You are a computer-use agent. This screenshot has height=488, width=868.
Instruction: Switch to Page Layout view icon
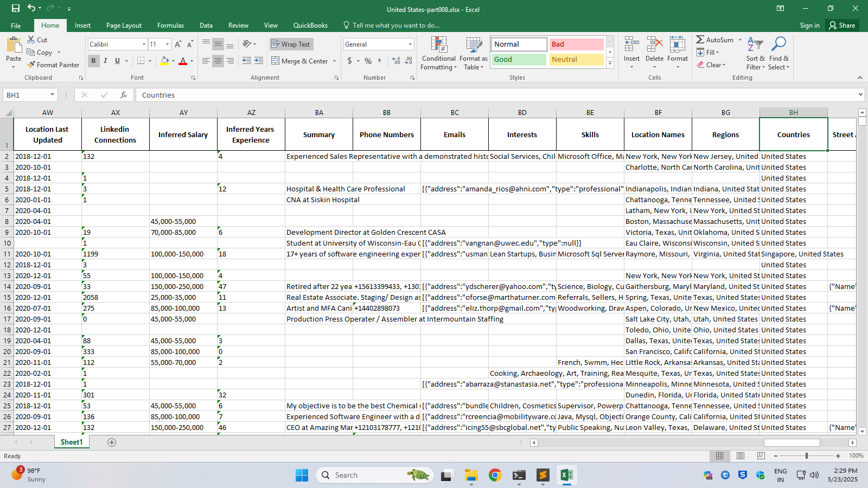point(741,456)
